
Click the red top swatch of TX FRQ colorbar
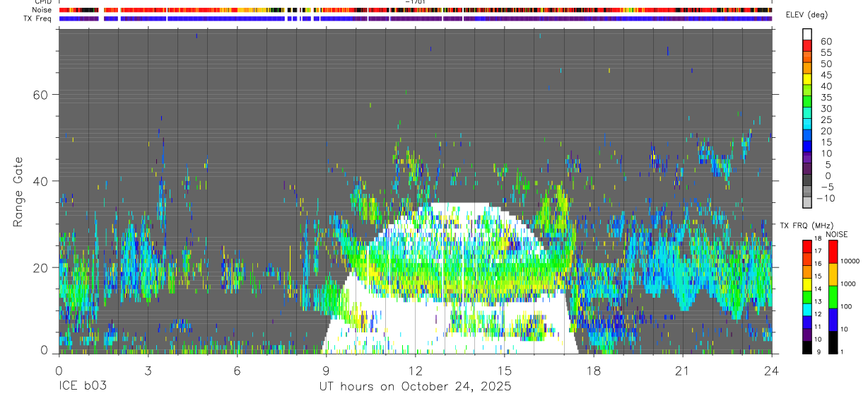point(807,245)
